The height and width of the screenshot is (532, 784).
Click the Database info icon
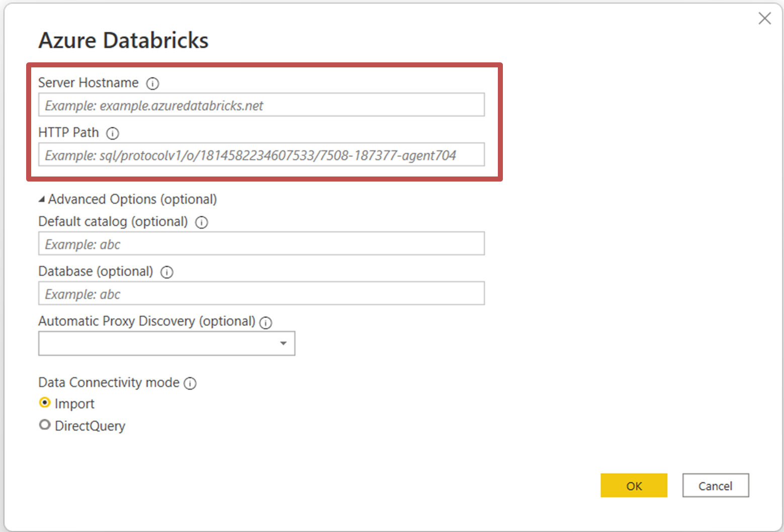click(166, 272)
